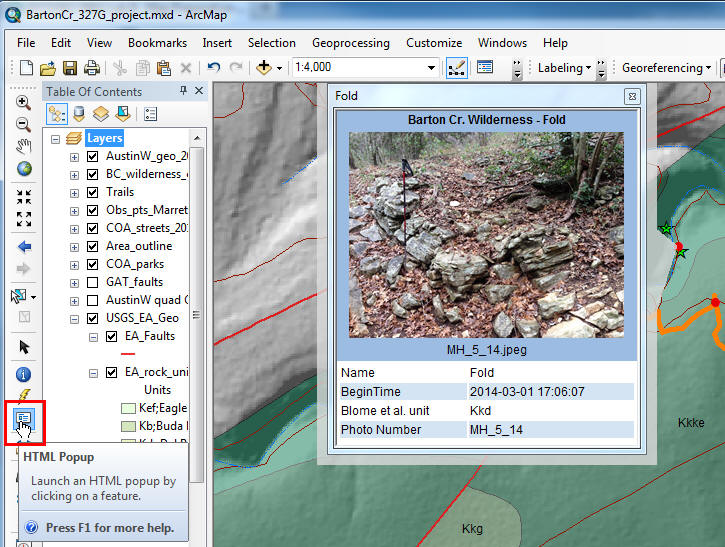Open the Add Data dropdown arrow
The image size is (725, 547).
pos(279,68)
